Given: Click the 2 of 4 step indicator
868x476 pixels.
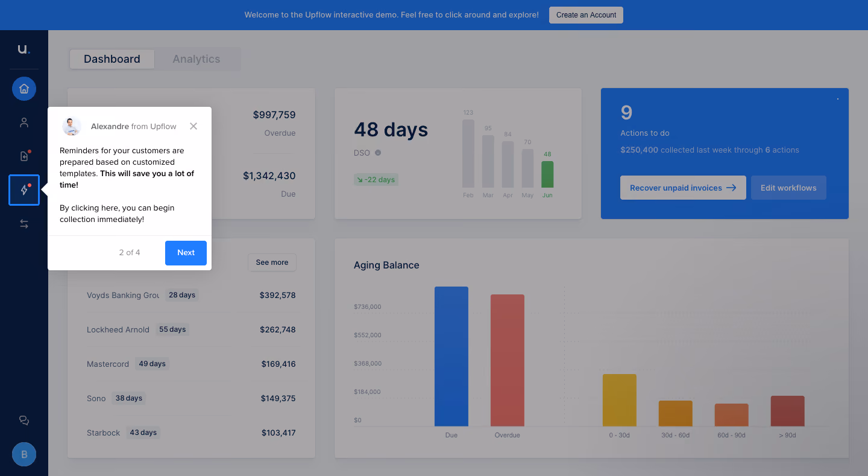Looking at the screenshot, I should coord(130,253).
